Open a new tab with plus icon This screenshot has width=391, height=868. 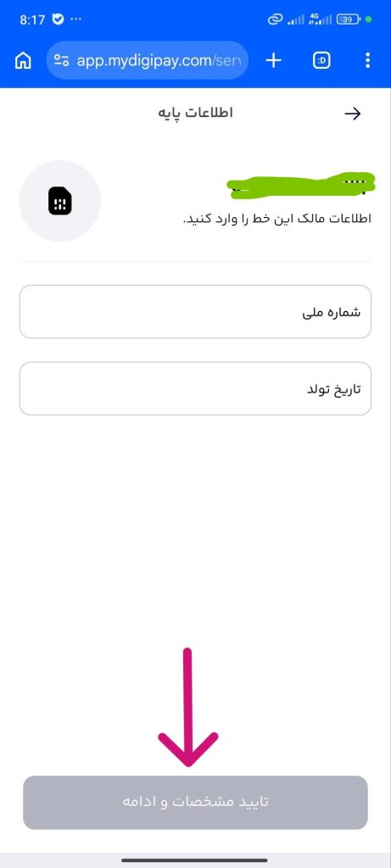(x=274, y=60)
